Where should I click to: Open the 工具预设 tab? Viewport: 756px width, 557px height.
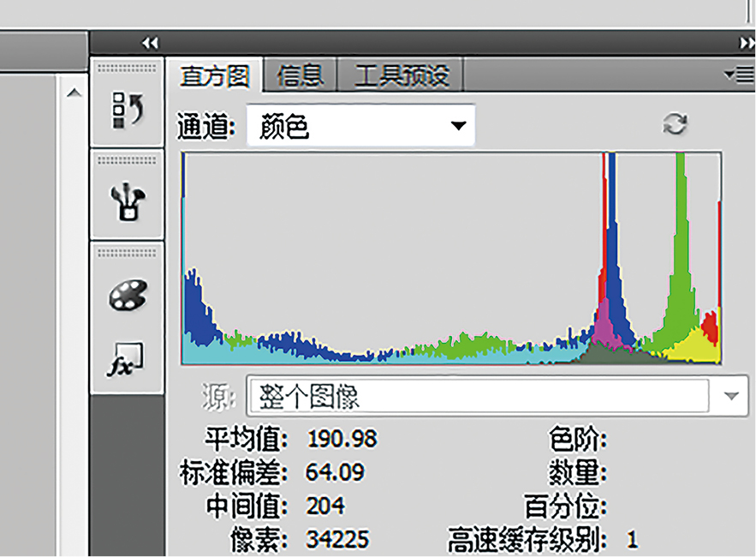click(401, 76)
